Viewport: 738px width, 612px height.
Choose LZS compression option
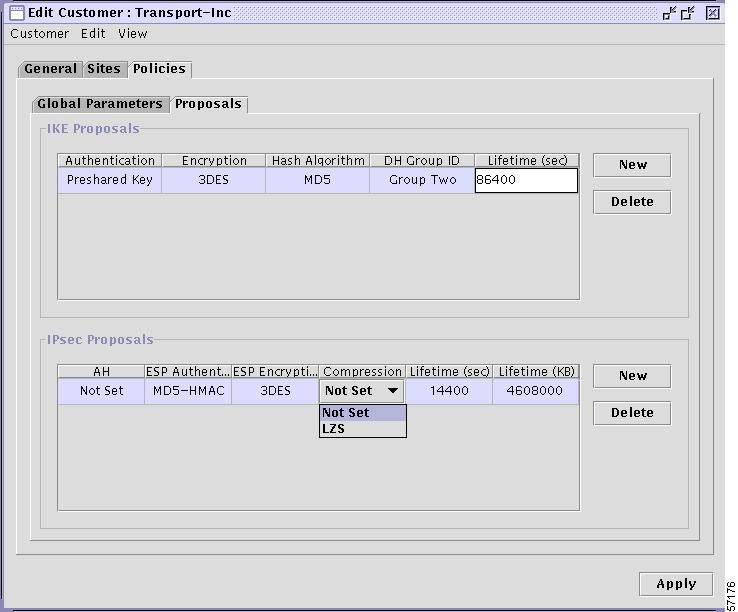pos(362,429)
